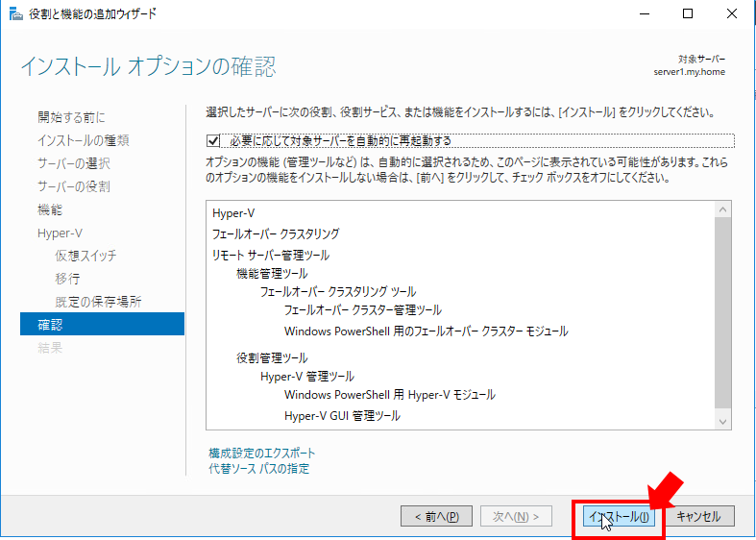The image size is (756, 540).
Task: Select the 結果 step in sidebar
Action: coord(50,348)
